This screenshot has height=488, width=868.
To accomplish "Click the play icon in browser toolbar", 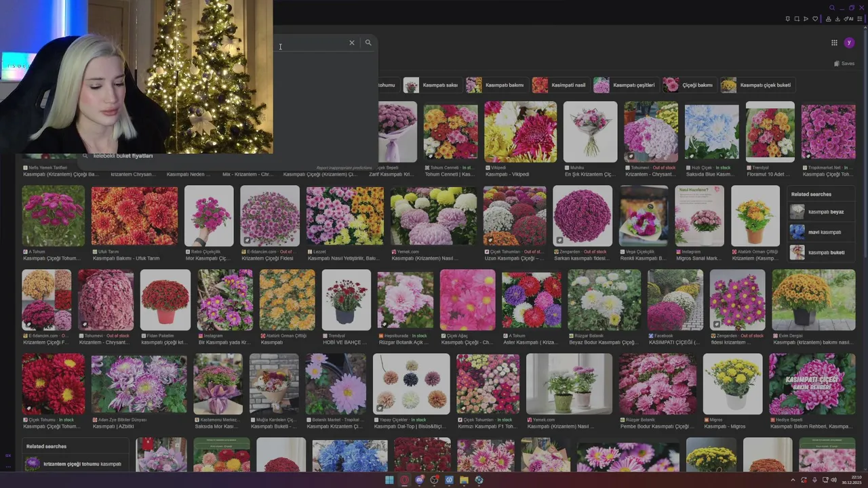I will 806,18.
